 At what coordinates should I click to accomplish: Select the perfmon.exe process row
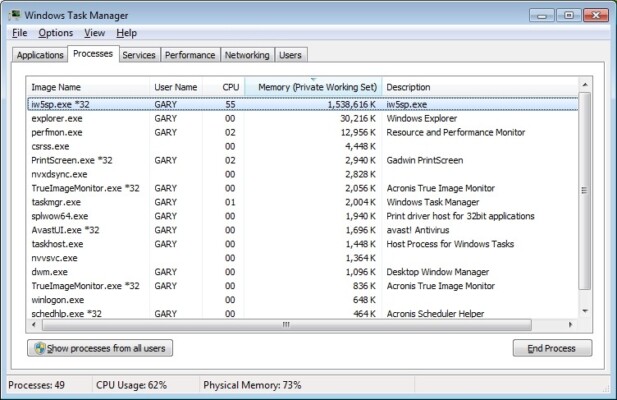57,131
